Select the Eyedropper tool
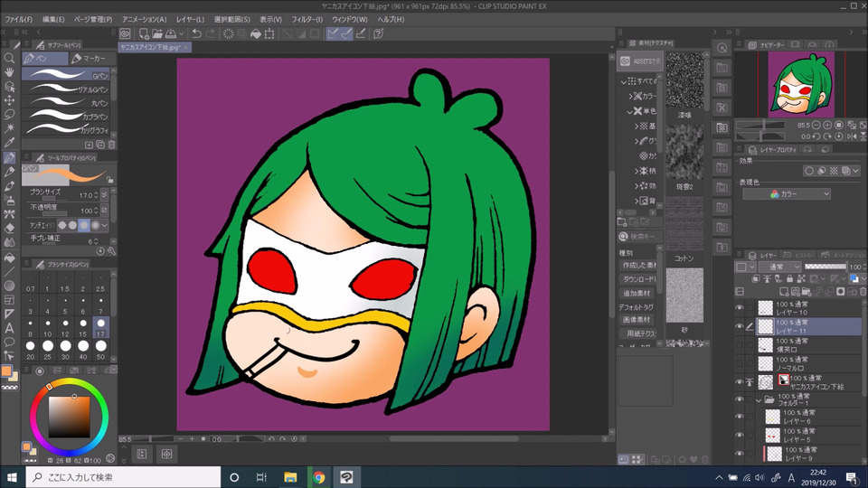The image size is (868, 488). (x=9, y=143)
